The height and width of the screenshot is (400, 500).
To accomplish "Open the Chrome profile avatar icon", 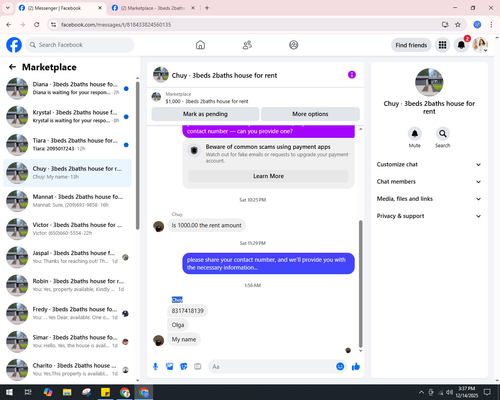I will coord(477,24).
